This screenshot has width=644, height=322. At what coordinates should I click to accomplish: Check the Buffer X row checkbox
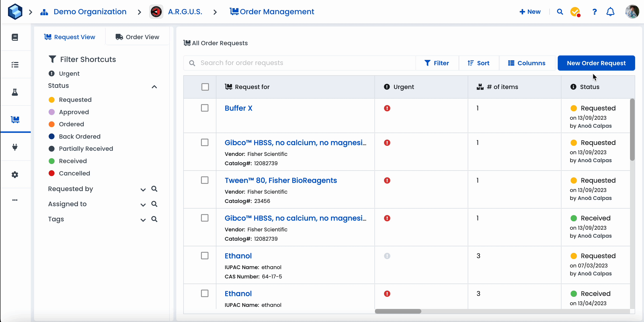point(205,108)
